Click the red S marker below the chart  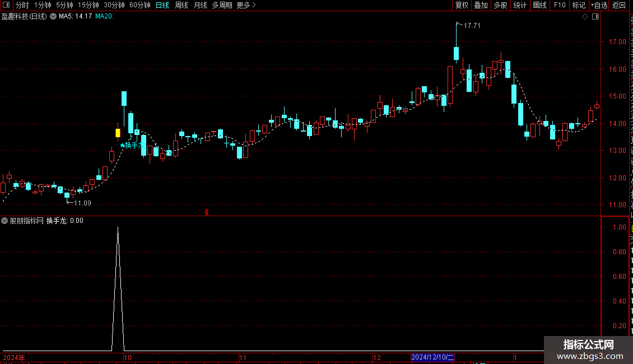click(206, 212)
